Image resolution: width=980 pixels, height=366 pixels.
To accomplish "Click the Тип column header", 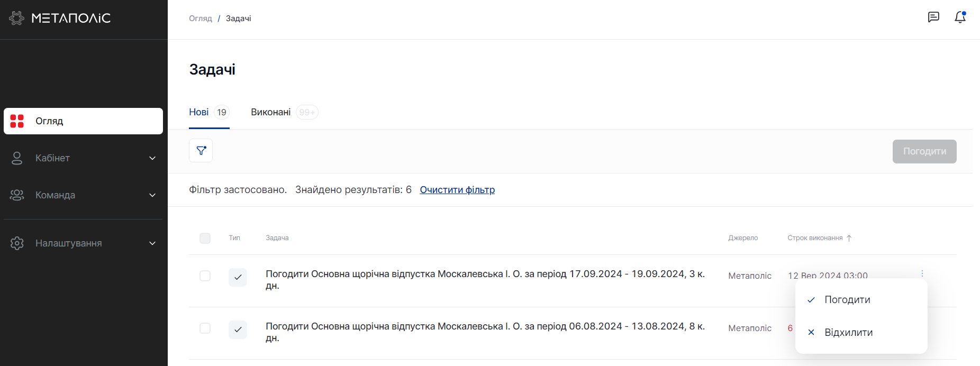I will coord(234,238).
